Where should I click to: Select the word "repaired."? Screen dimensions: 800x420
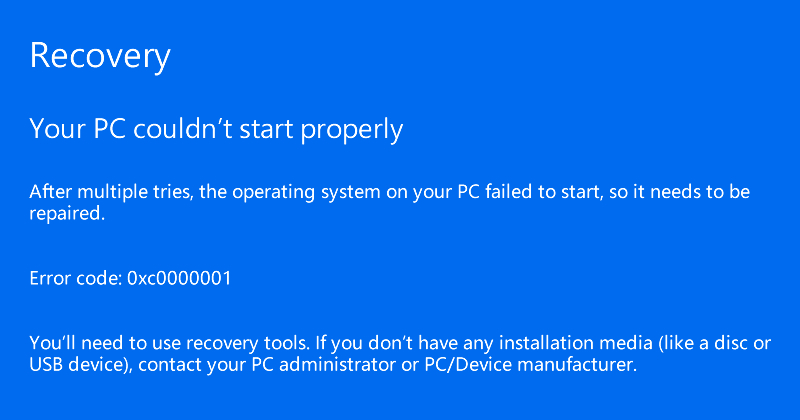coord(67,214)
